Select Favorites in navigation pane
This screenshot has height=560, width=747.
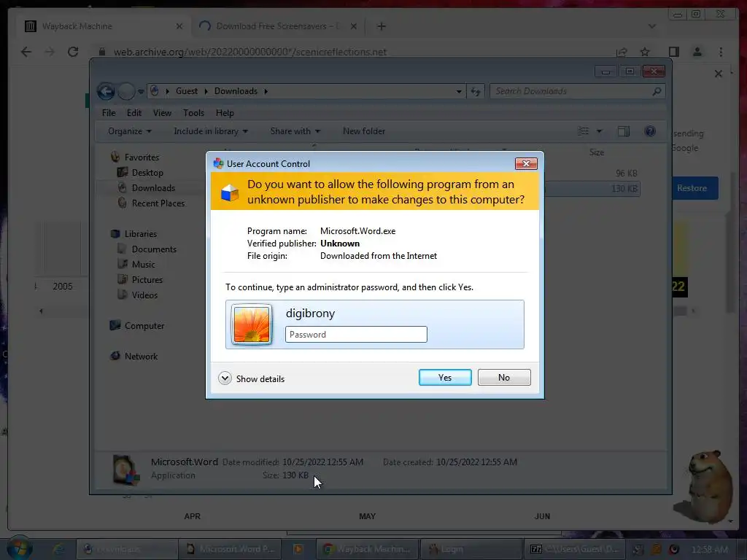[142, 157]
